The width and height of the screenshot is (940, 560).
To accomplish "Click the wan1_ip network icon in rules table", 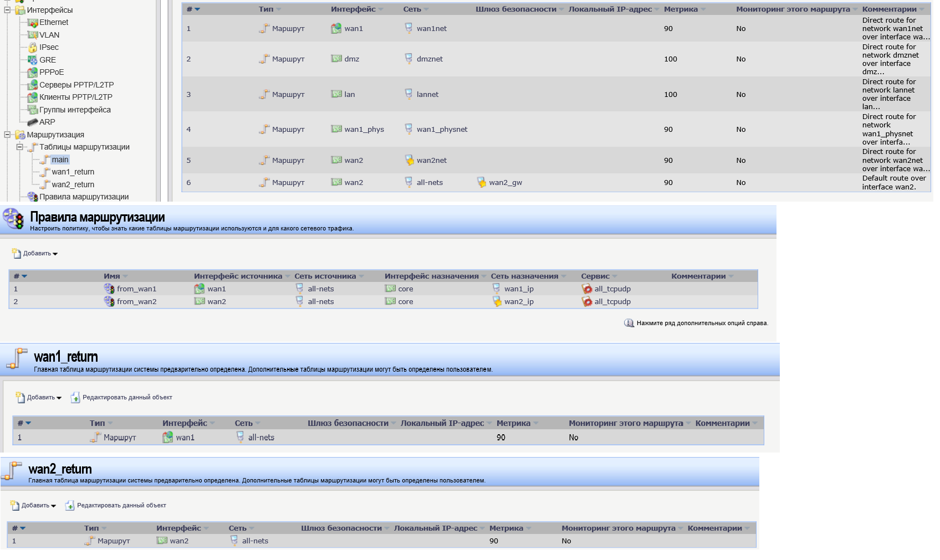I will [497, 289].
